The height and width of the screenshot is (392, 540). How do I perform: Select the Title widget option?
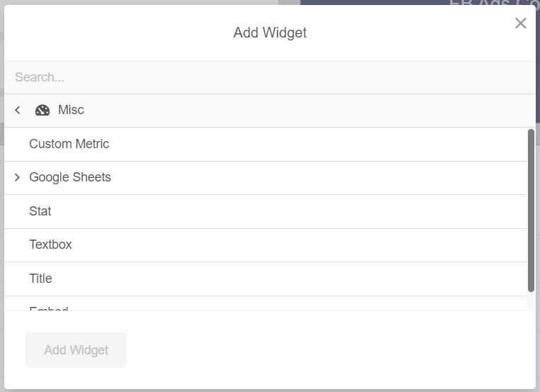(266, 279)
